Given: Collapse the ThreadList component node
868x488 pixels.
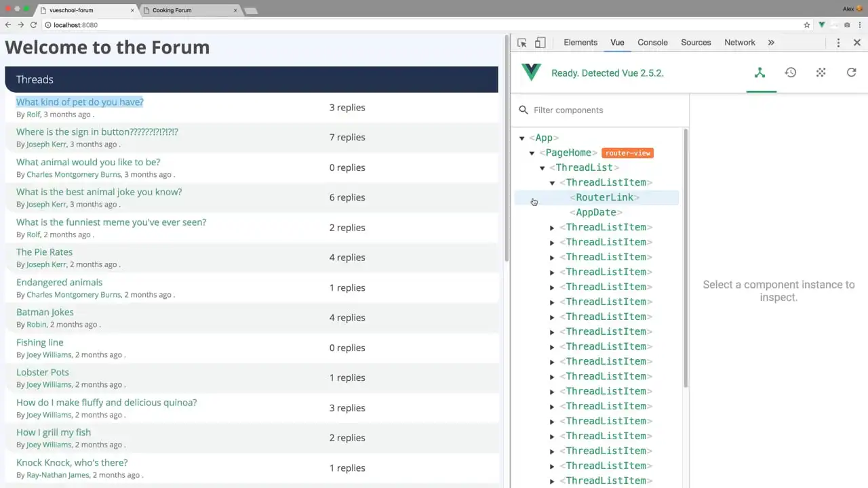Looking at the screenshot, I should click(x=542, y=168).
